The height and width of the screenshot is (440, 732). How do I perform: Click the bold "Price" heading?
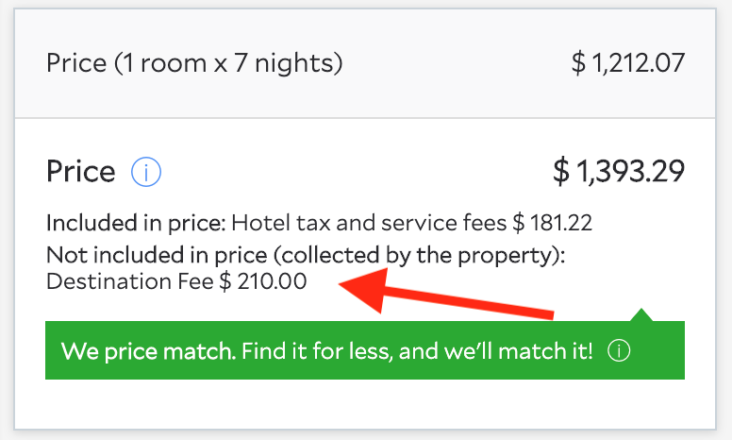81,172
